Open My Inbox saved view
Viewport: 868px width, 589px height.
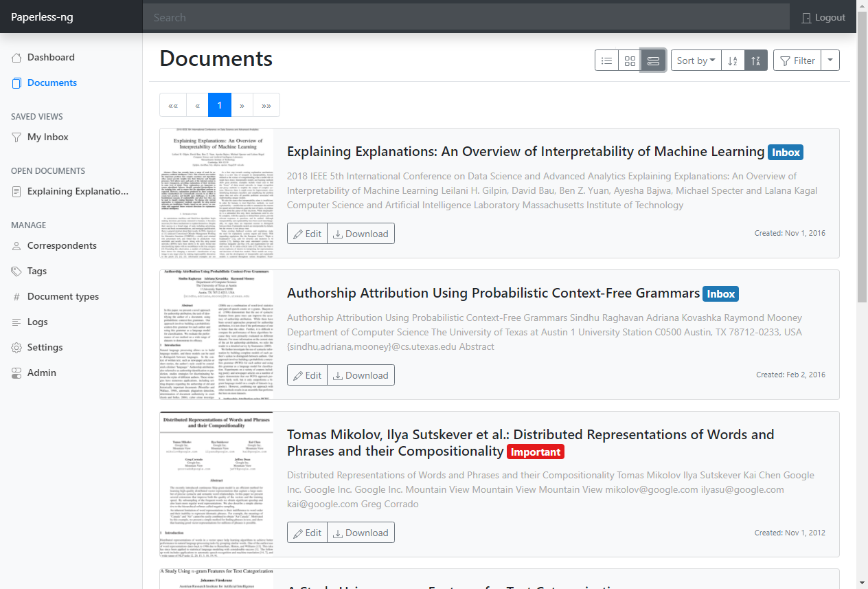47,137
